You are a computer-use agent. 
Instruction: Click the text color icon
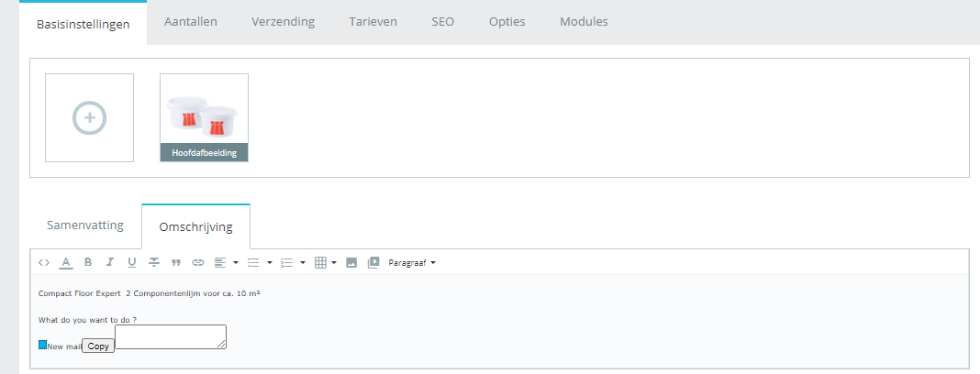66,263
